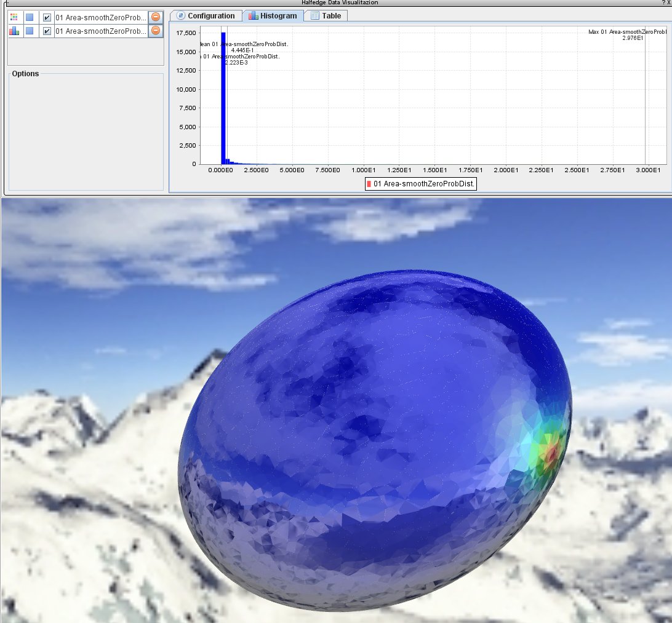
Task: Remove the first Area-smoothZeroProb visualization
Action: pyautogui.click(x=156, y=17)
